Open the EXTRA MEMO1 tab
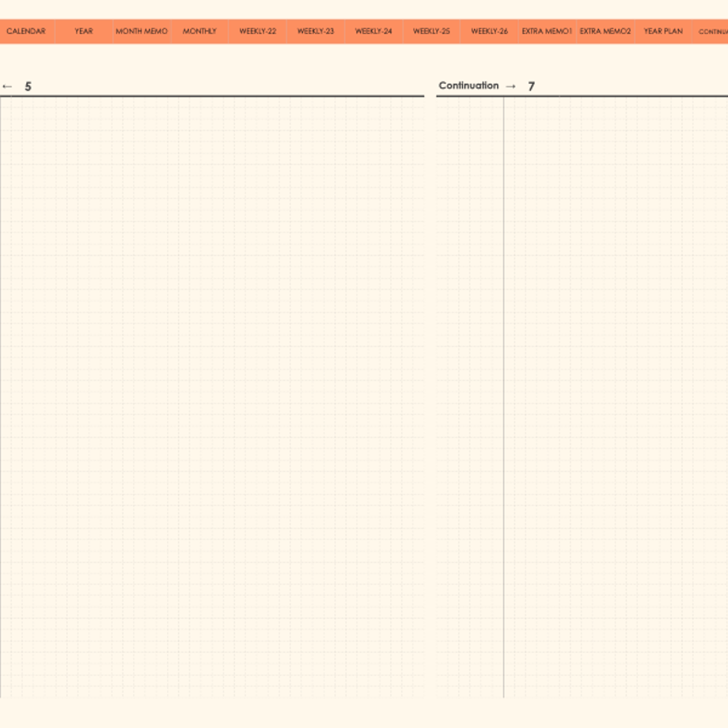The width and height of the screenshot is (728, 728). (x=548, y=31)
